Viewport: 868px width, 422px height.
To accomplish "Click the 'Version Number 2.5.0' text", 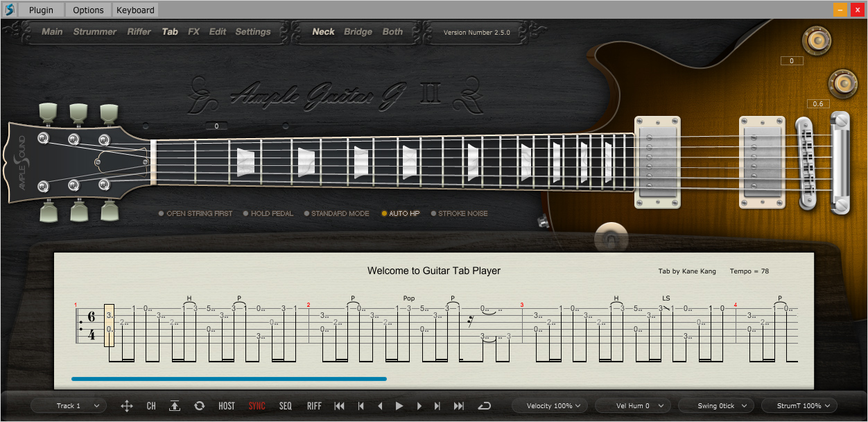I will [x=476, y=33].
